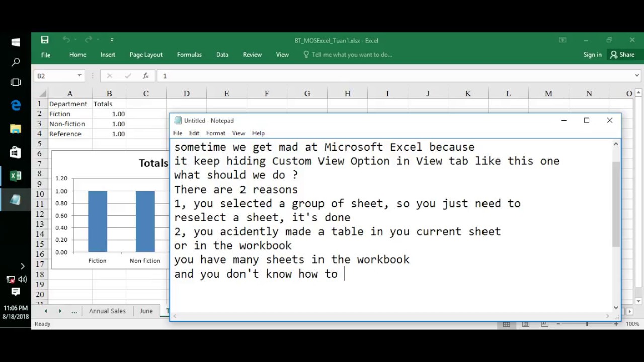Viewport: 644px width, 362px height.
Task: Click the Share button in Excel
Action: tap(622, 55)
